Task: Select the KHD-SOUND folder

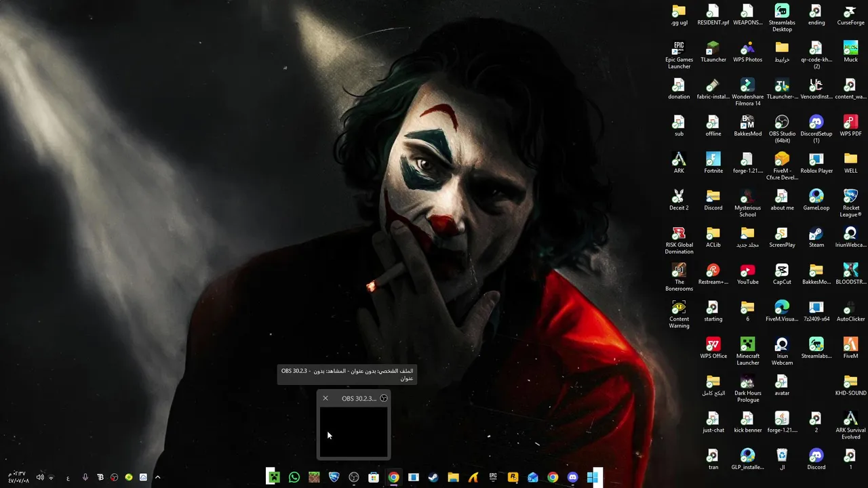Action: (x=850, y=386)
